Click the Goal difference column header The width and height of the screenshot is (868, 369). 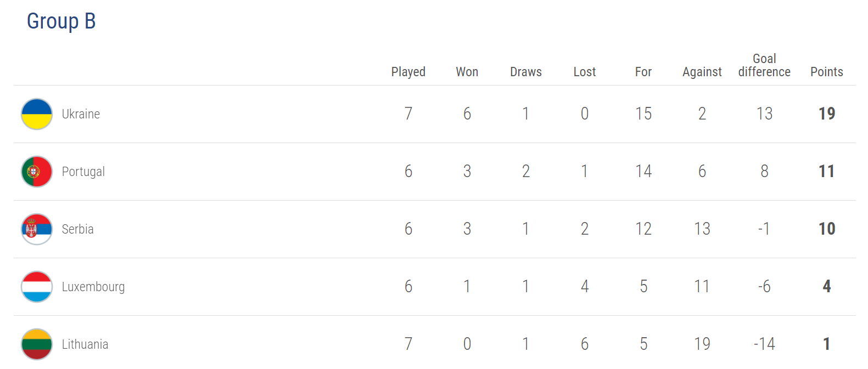point(764,66)
